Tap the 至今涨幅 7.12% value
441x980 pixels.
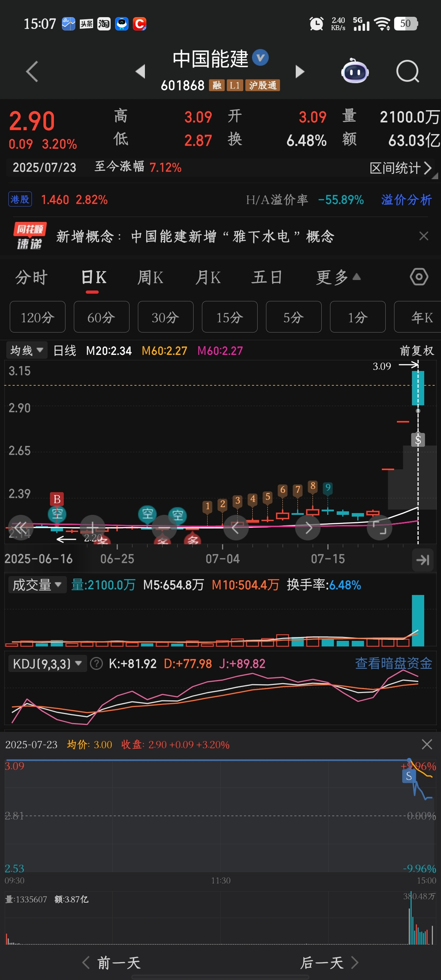[x=166, y=167]
